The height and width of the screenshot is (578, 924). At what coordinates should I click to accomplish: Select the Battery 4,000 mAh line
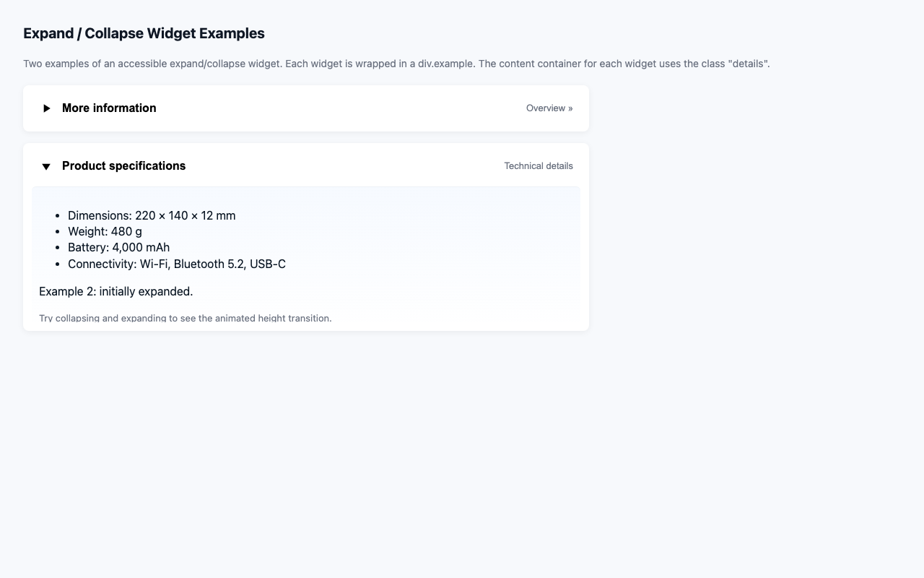pos(118,247)
